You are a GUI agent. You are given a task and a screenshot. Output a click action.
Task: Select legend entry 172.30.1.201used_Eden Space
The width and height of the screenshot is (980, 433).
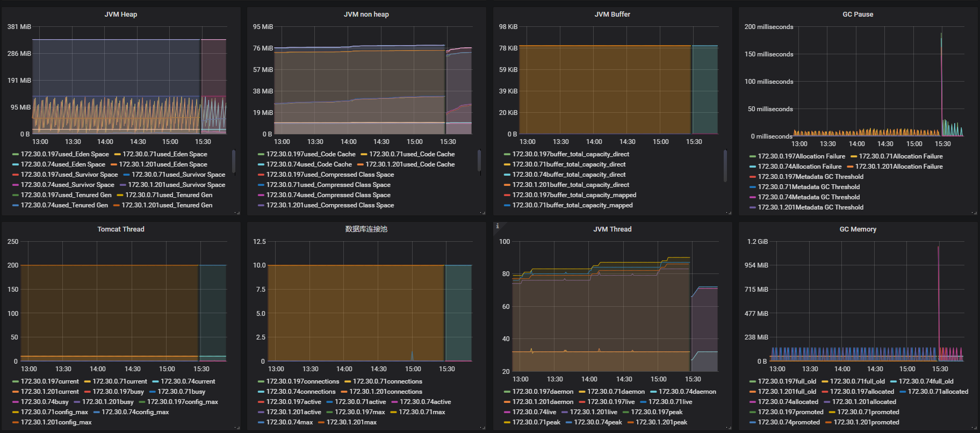[x=163, y=164]
